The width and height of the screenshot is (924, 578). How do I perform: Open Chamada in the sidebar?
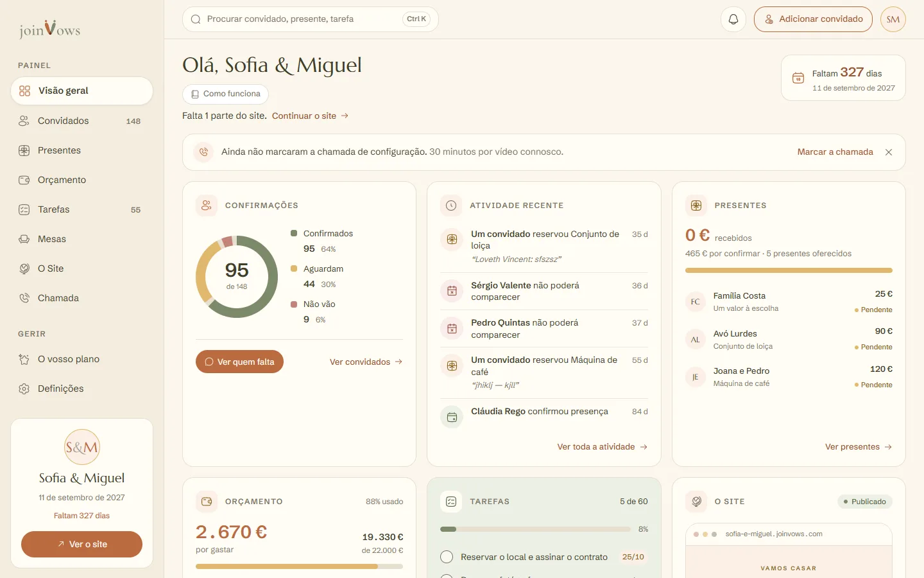pyautogui.click(x=81, y=298)
